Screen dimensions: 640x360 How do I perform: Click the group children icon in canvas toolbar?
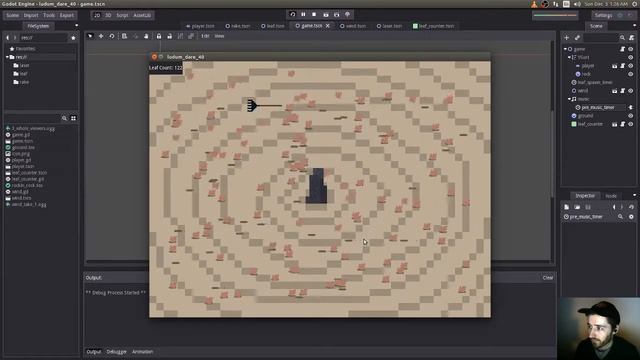tap(180, 36)
